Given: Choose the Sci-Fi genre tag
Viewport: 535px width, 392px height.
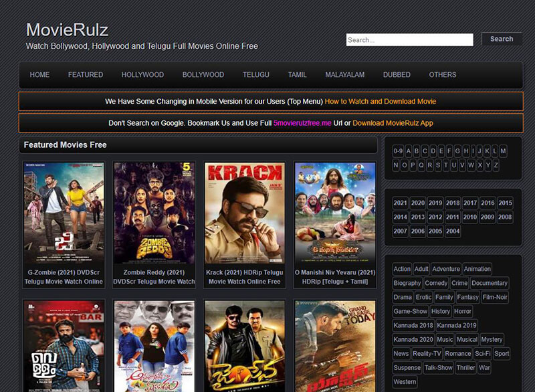Looking at the screenshot, I should [482, 354].
